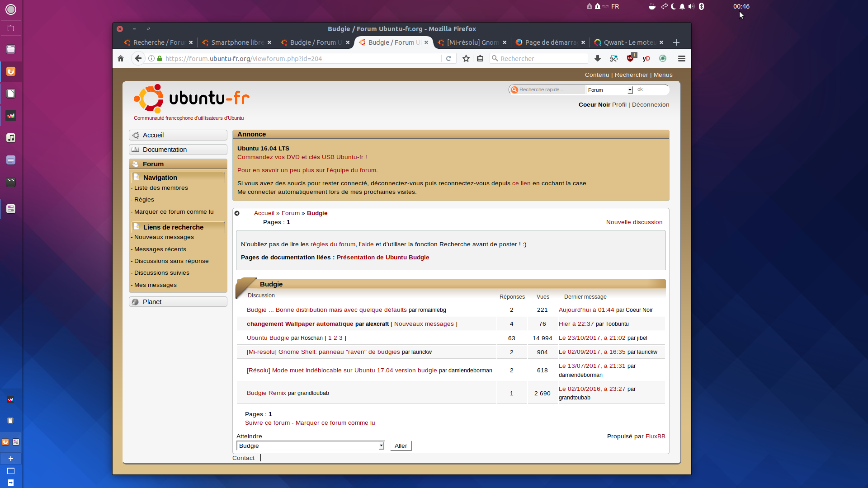
Task: Open the Nouveaux messages link beside Wallpaper thread
Action: 424,324
